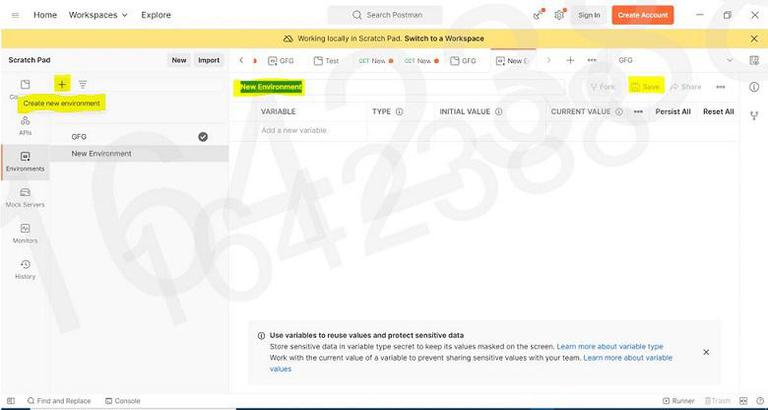This screenshot has width=768, height=410.
Task: Open Collections in the sidebar
Action: [x=25, y=89]
